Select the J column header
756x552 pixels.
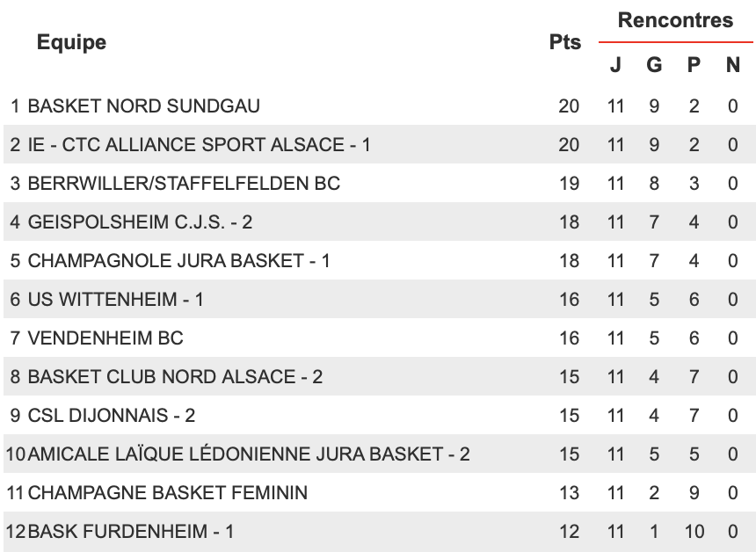tap(615, 64)
